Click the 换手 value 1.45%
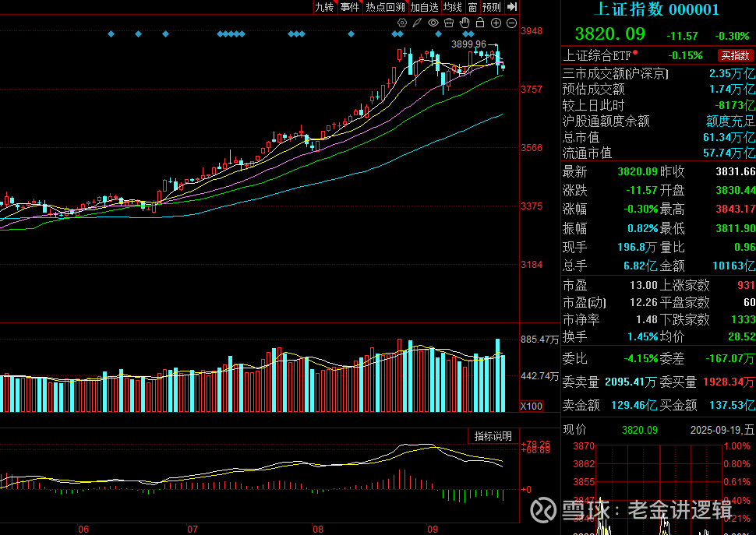This screenshot has width=756, height=535. 643,336
